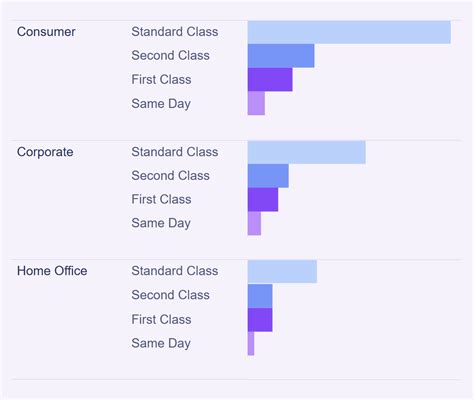Viewport: 474px width, 400px height.
Task: Select the Home Office Second Class bar
Action: coord(260,296)
